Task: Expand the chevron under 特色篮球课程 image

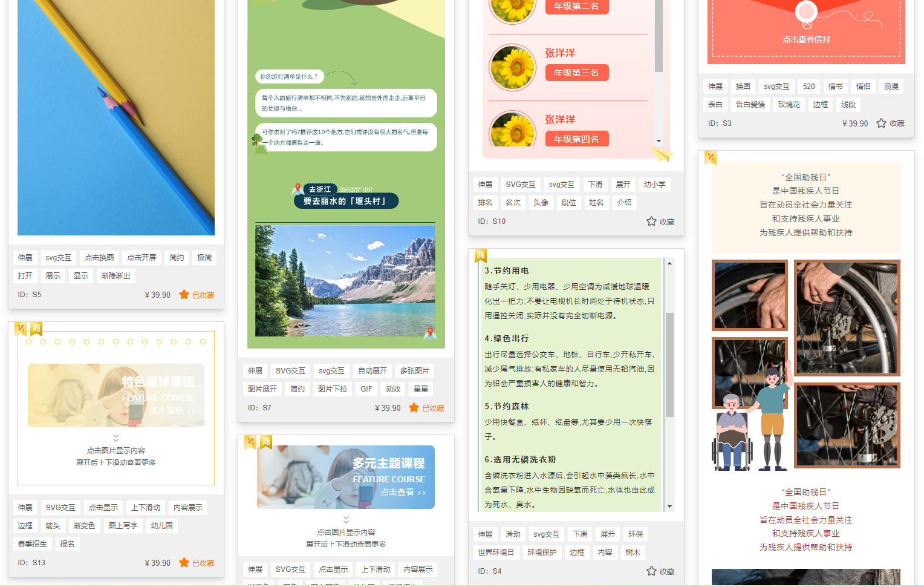Action: (x=115, y=438)
